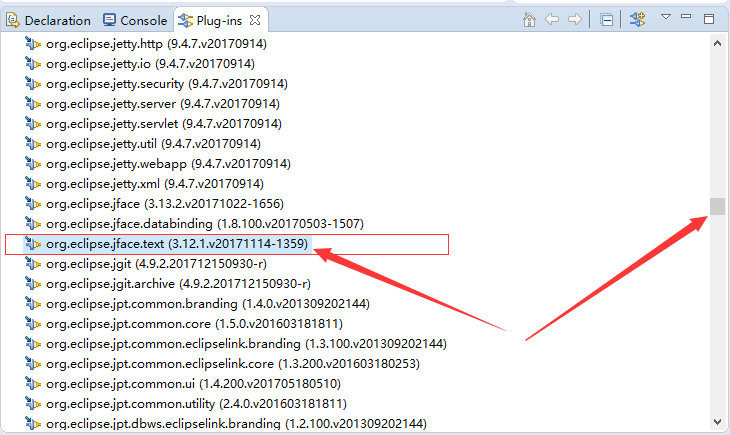Select org.eclipse.jpt.common.core plug-in
The height and width of the screenshot is (435, 730).
coord(194,324)
